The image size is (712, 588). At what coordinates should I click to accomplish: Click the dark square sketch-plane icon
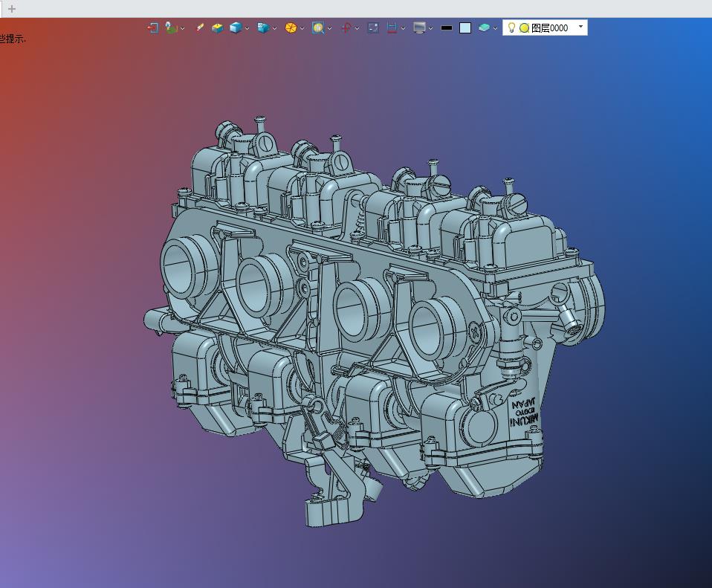[x=373, y=28]
